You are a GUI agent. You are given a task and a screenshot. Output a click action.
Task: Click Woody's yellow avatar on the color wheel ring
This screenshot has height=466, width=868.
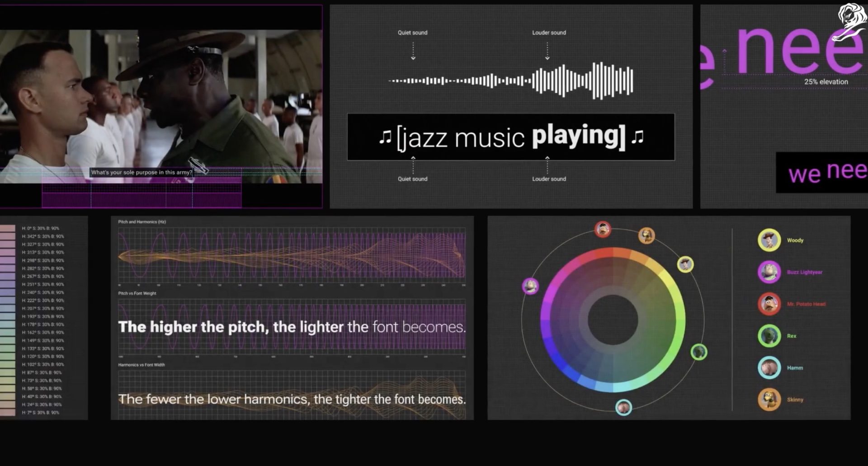coord(685,264)
